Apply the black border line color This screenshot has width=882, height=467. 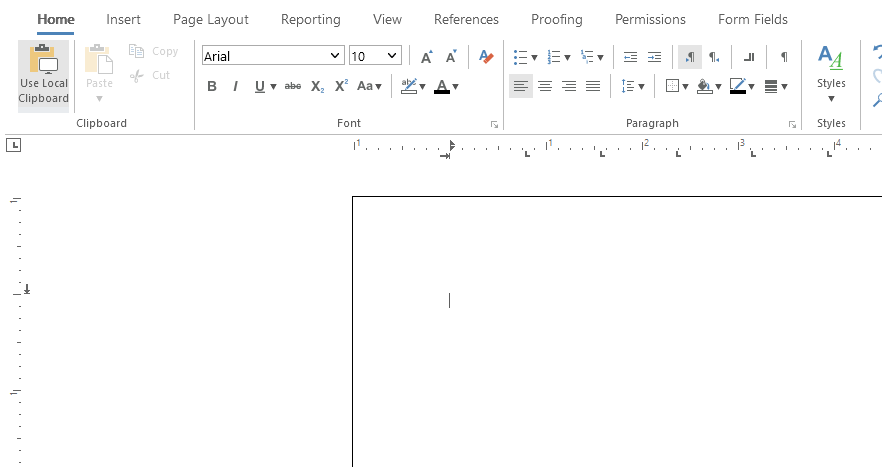737,86
